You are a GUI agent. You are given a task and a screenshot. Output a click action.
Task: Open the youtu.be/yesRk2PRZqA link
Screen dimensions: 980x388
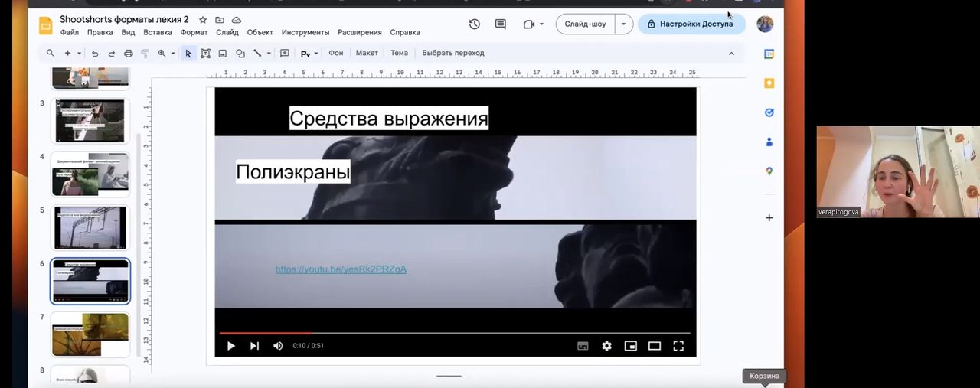pos(341,269)
